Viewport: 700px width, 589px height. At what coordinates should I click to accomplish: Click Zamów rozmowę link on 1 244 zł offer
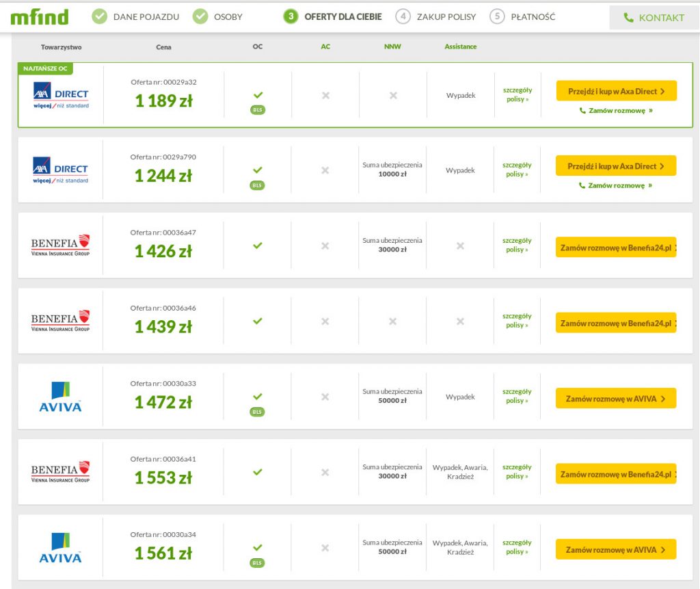[616, 185]
